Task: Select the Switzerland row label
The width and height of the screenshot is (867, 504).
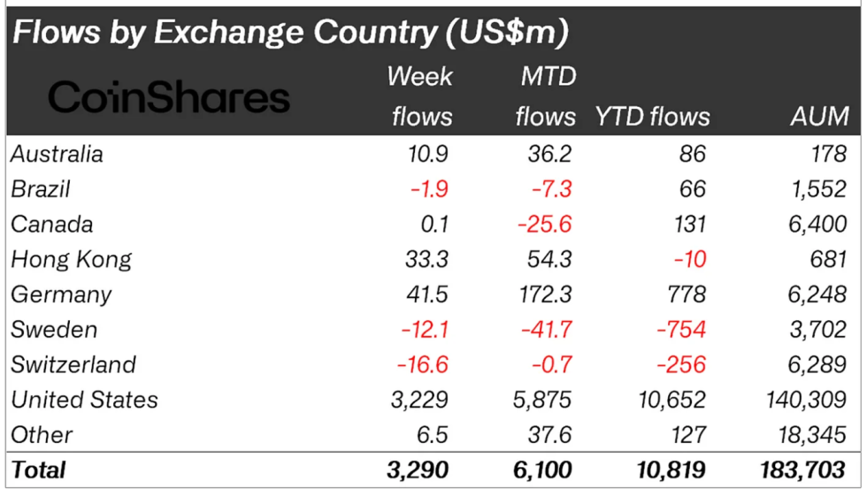Action: click(73, 364)
